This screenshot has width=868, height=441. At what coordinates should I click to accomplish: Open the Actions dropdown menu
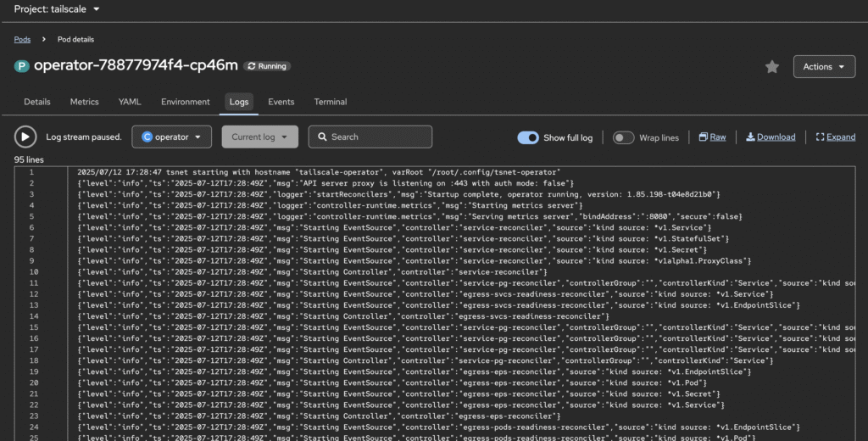[824, 66]
